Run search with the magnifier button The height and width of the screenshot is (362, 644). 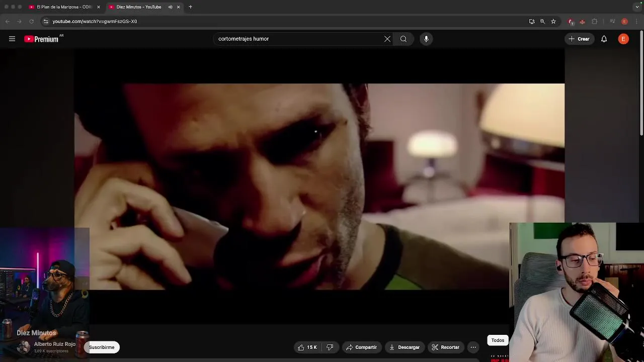click(404, 39)
